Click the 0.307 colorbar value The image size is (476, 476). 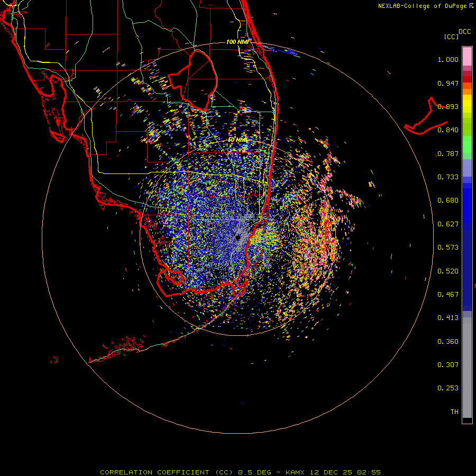pyautogui.click(x=448, y=365)
